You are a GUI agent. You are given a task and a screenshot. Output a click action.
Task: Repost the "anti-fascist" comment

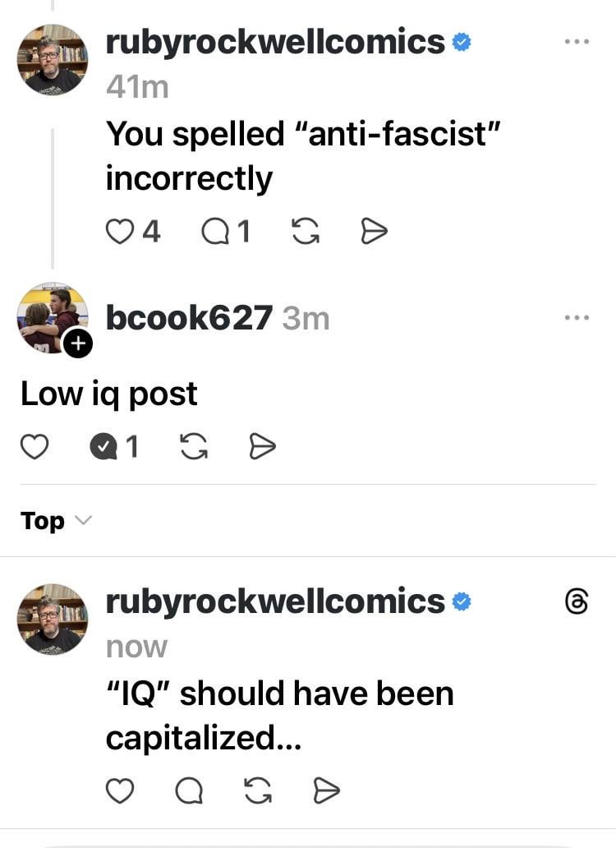[x=306, y=232]
